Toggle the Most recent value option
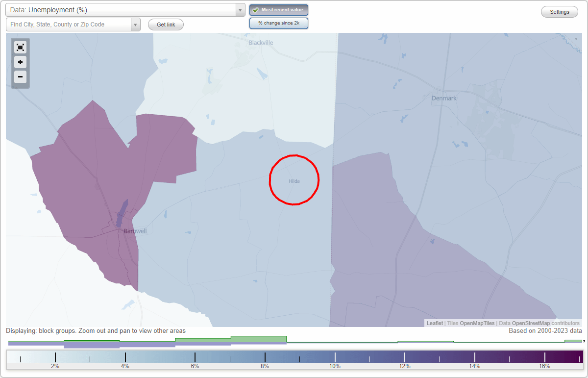Screen dimensions: 588x378 pyautogui.click(x=279, y=10)
